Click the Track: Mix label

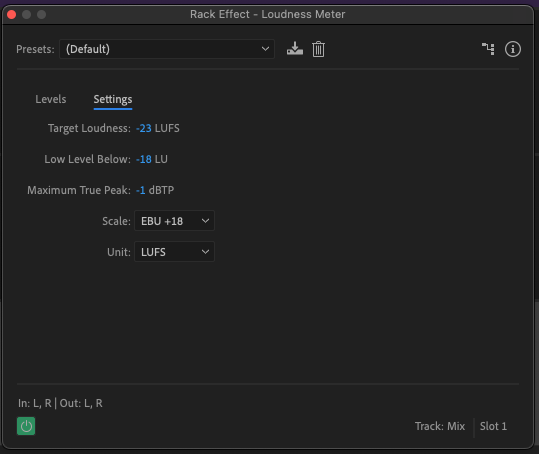click(440, 426)
